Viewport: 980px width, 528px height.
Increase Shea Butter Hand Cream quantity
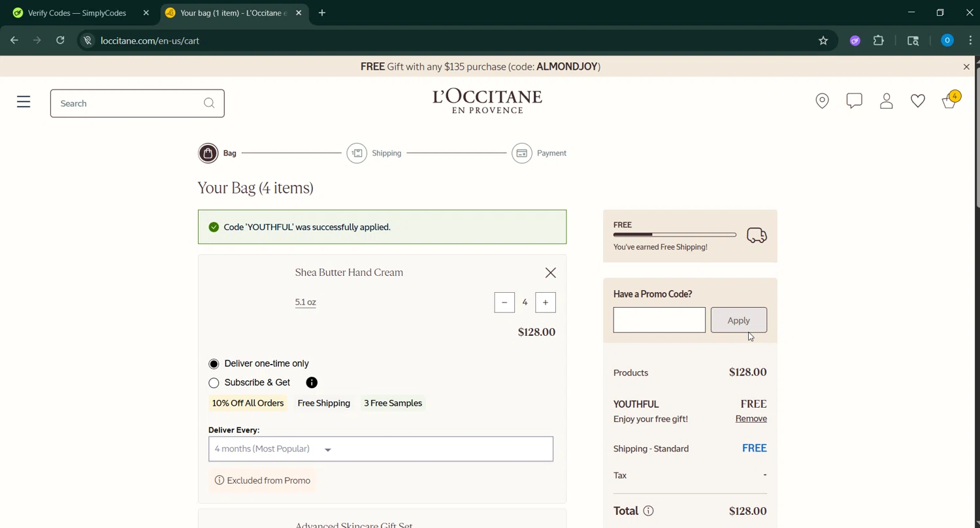pos(546,303)
